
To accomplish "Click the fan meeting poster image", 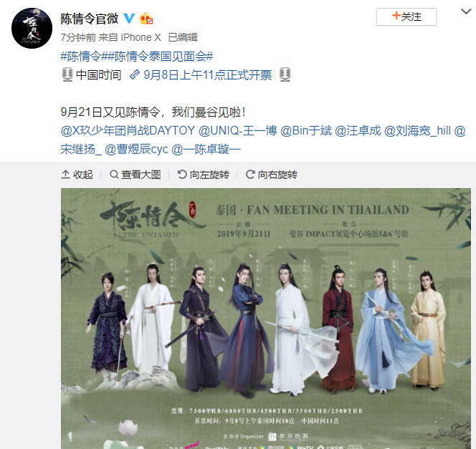I will 266,319.
